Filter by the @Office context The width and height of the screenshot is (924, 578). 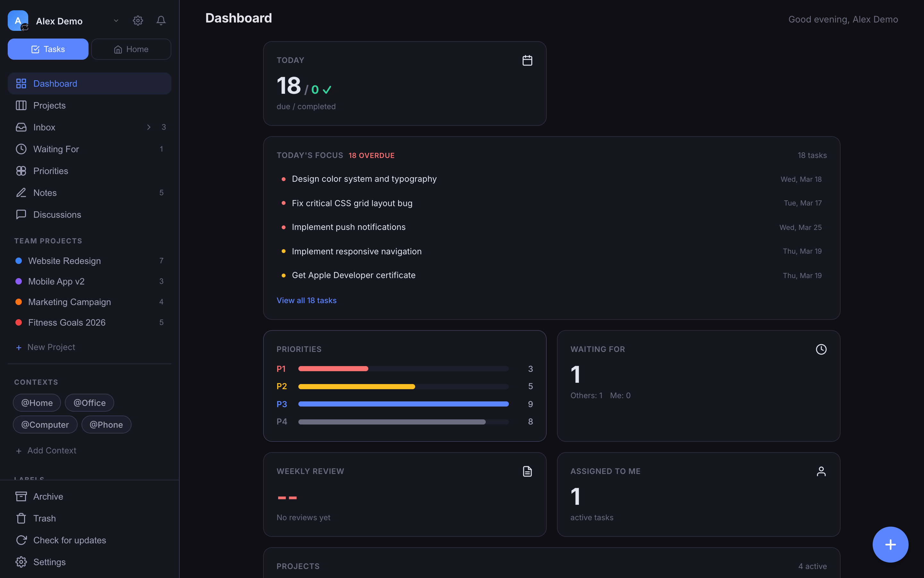(89, 403)
